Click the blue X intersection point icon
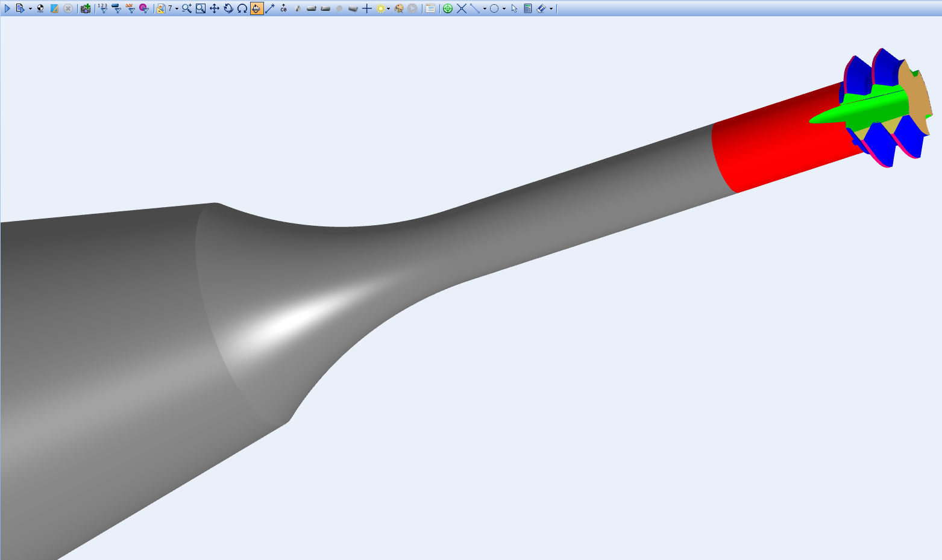 462,8
